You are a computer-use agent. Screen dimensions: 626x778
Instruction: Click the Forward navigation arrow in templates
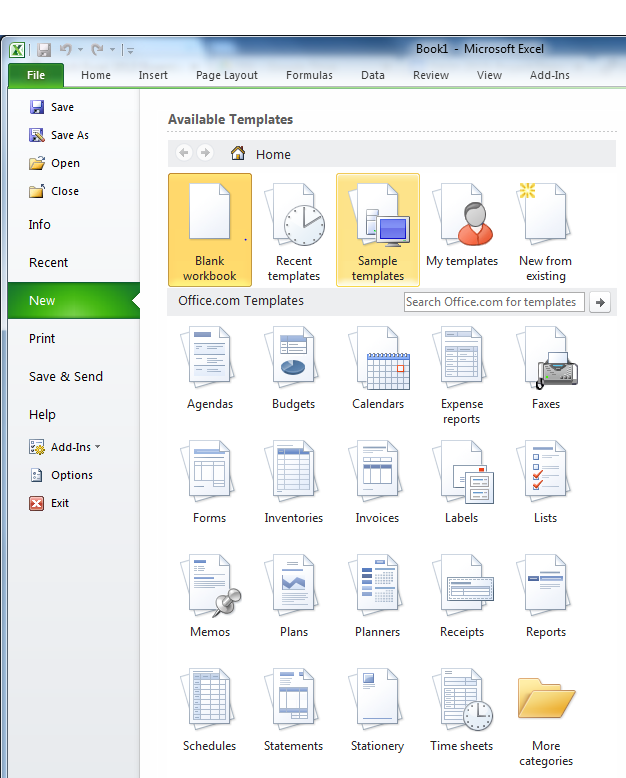coord(204,153)
